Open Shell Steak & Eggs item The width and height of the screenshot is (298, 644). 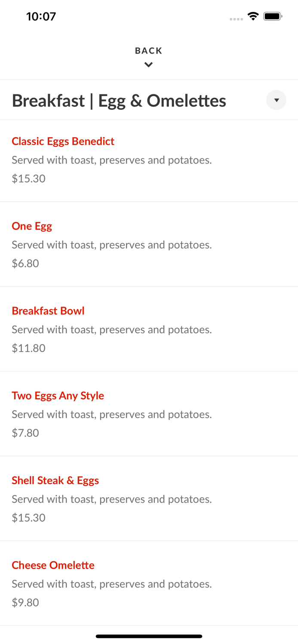[x=55, y=480]
